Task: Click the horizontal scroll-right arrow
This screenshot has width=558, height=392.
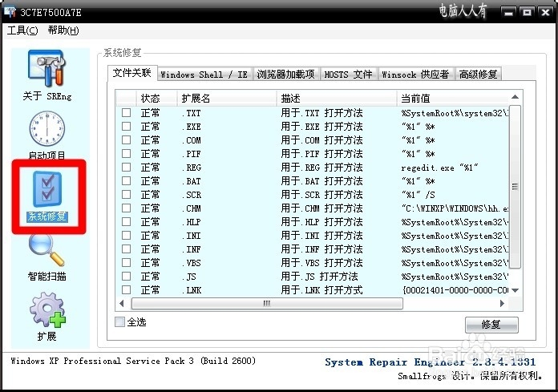Action: (x=502, y=304)
